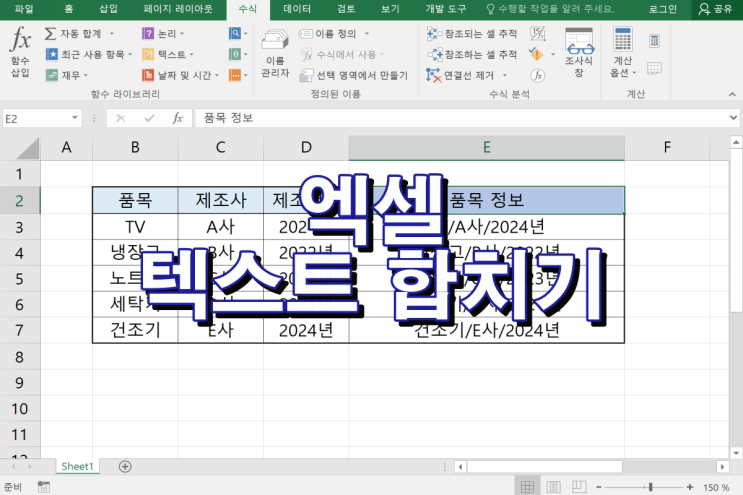Open Date & Time (날짜 및 시간) functions
Image resolution: width=743 pixels, height=495 pixels.
click(x=177, y=75)
